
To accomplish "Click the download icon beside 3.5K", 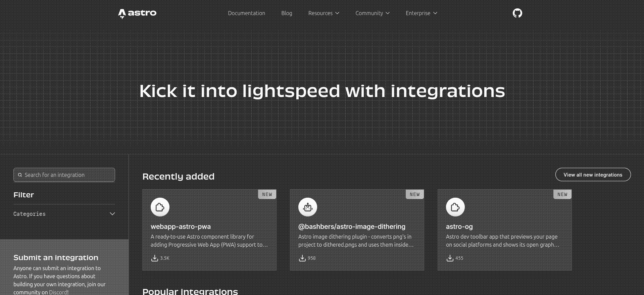I will [154, 258].
